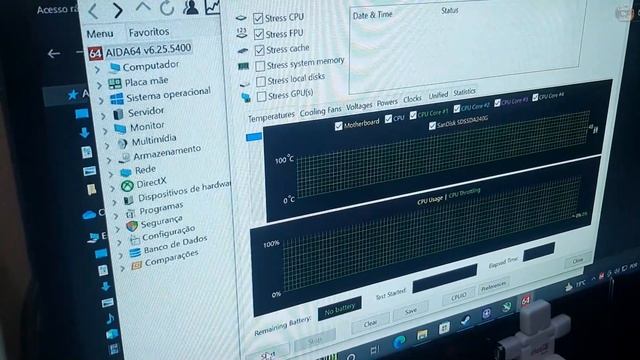The width and height of the screenshot is (640, 360).
Task: Expand the Sistema operacional tree node
Action: pyautogui.click(x=101, y=100)
